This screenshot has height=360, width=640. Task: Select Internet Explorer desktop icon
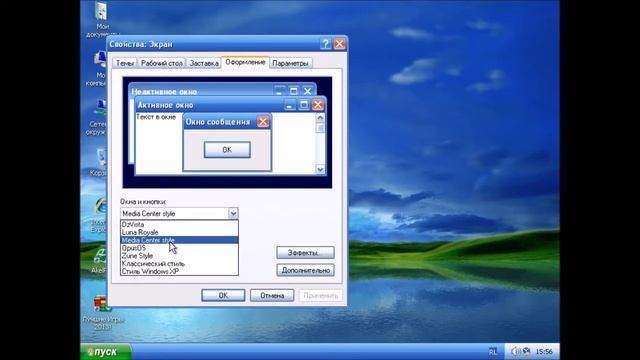point(99,216)
